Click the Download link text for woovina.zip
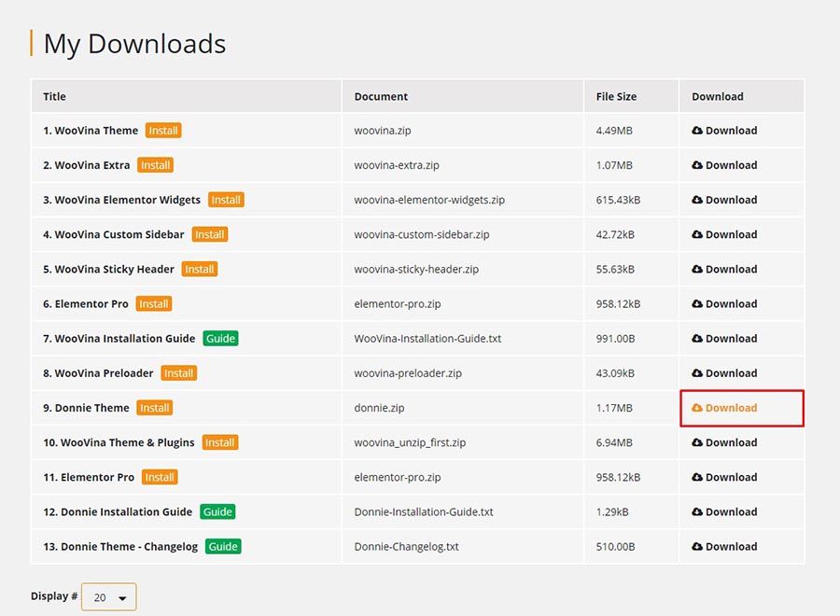Screen dimensions: 840x616 (731, 130)
